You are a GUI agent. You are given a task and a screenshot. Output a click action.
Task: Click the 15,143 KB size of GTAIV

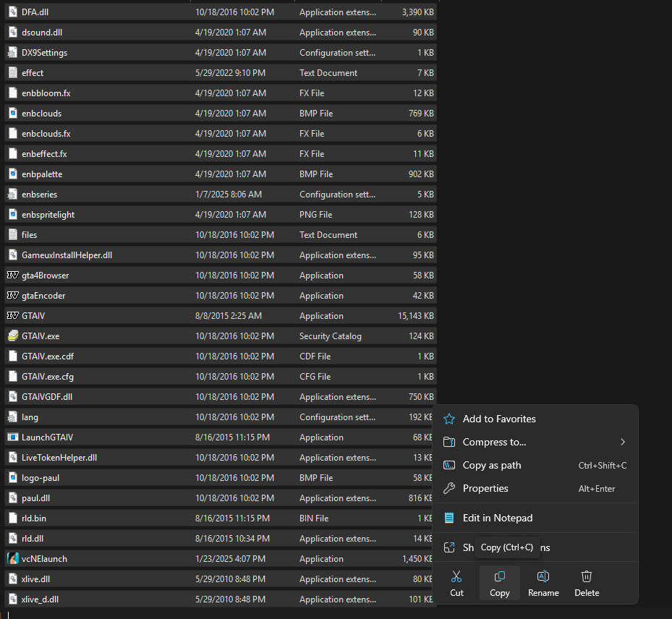[x=416, y=316]
